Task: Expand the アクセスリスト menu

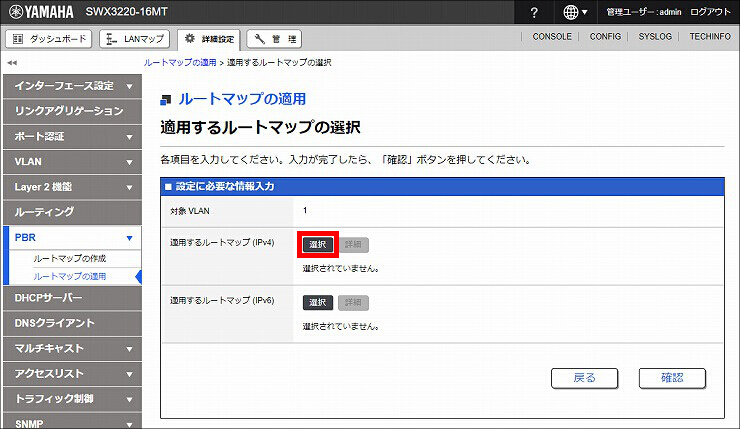Action: [x=72, y=374]
